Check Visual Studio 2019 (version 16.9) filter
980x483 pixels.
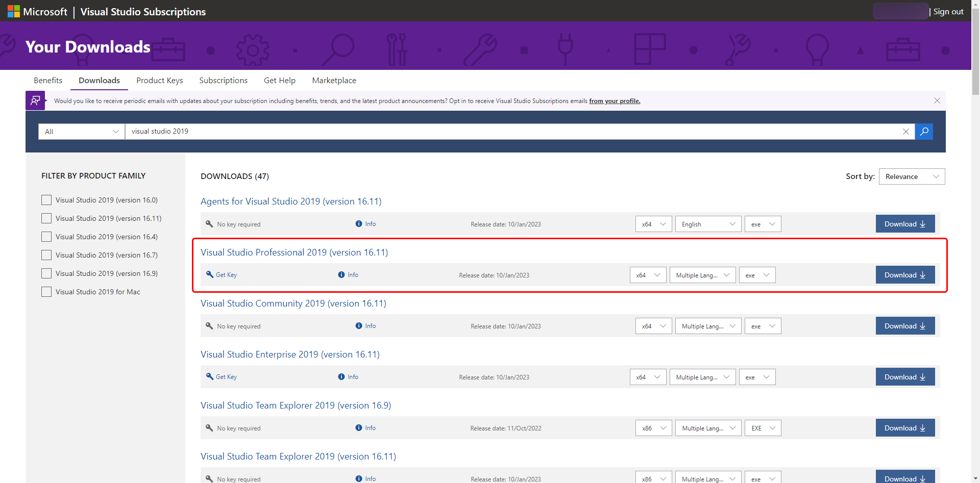tap(46, 273)
